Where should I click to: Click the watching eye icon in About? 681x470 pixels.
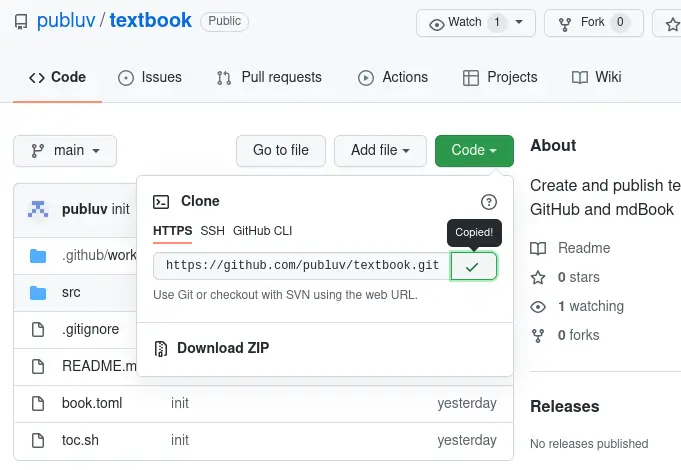coord(538,307)
